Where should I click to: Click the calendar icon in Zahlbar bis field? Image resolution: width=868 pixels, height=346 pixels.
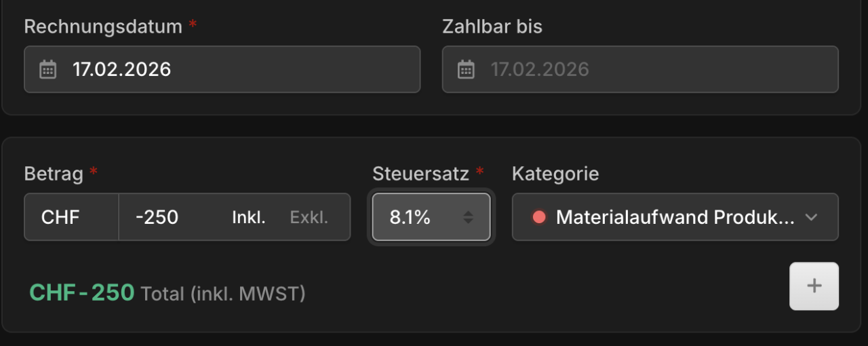[466, 69]
